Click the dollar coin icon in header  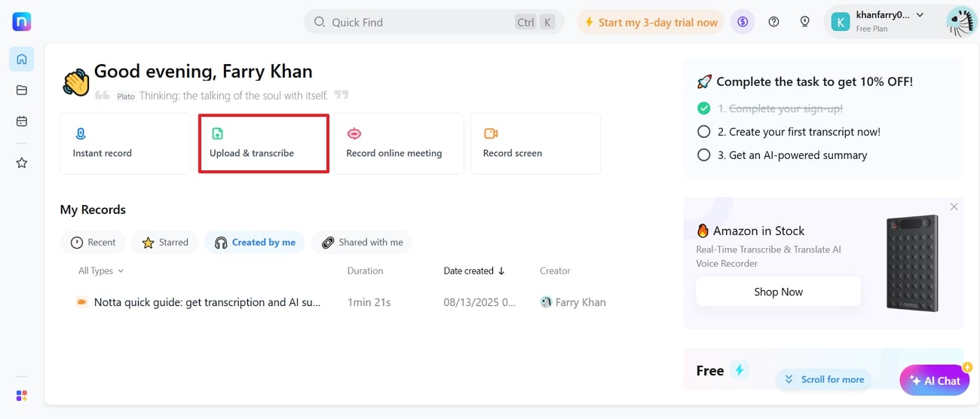coord(743,22)
